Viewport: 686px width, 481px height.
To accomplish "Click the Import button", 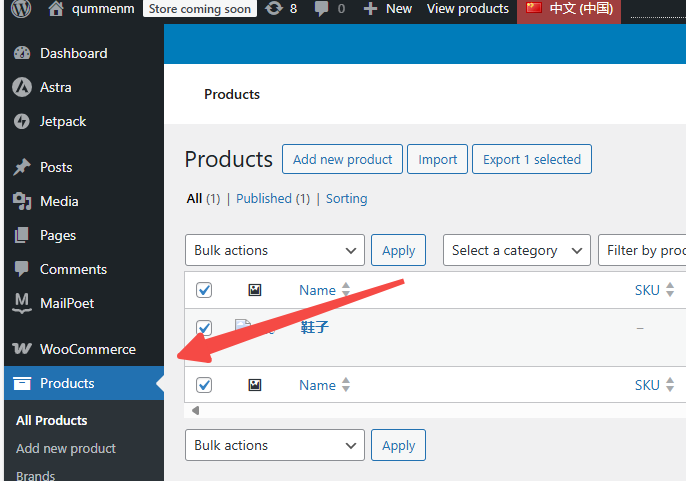I will pos(437,159).
